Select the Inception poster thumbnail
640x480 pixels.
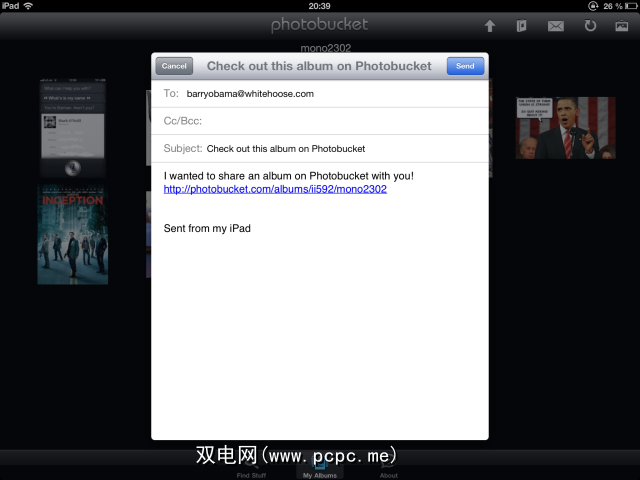pyautogui.click(x=73, y=234)
